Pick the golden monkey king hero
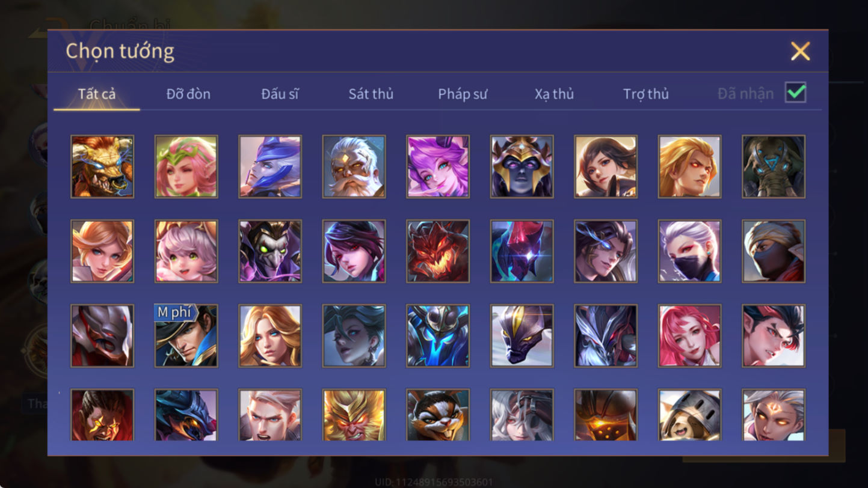Viewport: 868px width, 488px height. (354, 415)
